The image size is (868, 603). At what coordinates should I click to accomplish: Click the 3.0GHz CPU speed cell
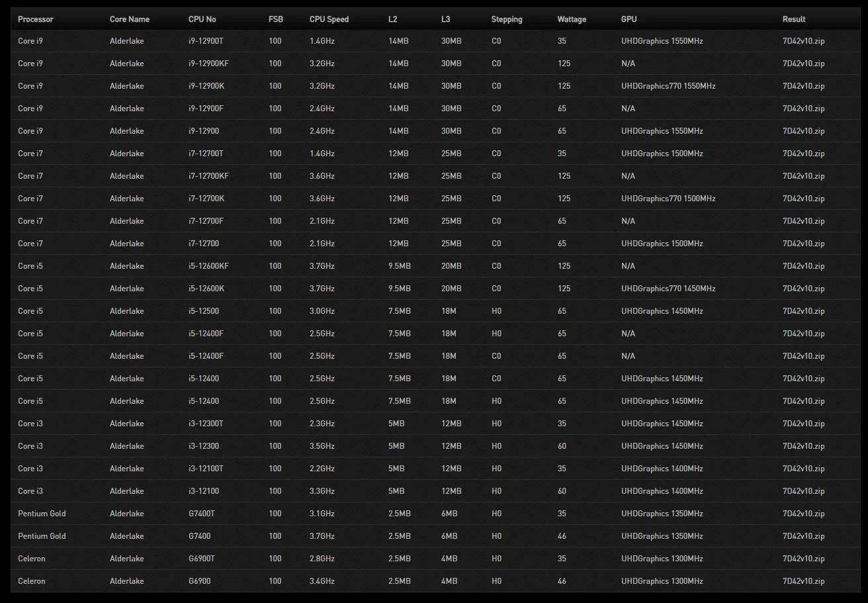[x=322, y=311]
